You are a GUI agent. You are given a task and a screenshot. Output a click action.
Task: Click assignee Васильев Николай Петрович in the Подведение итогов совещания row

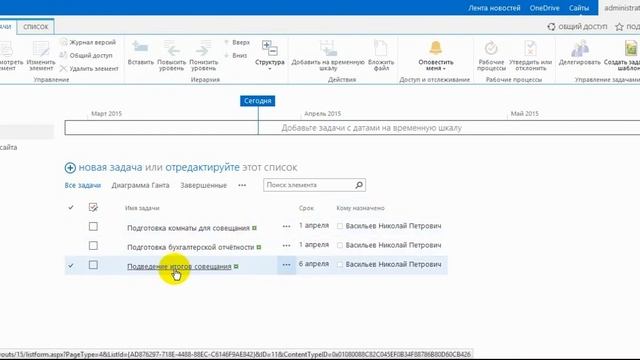(393, 264)
